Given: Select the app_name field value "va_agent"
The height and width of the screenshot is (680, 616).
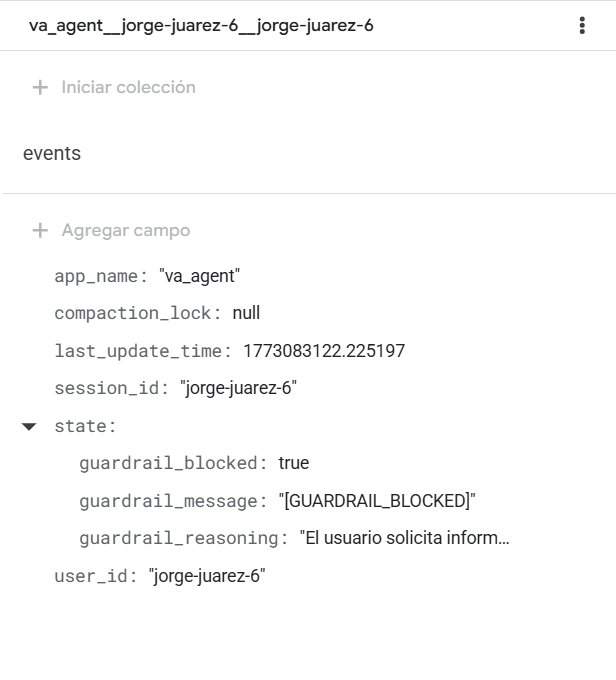Looking at the screenshot, I should (199, 275).
